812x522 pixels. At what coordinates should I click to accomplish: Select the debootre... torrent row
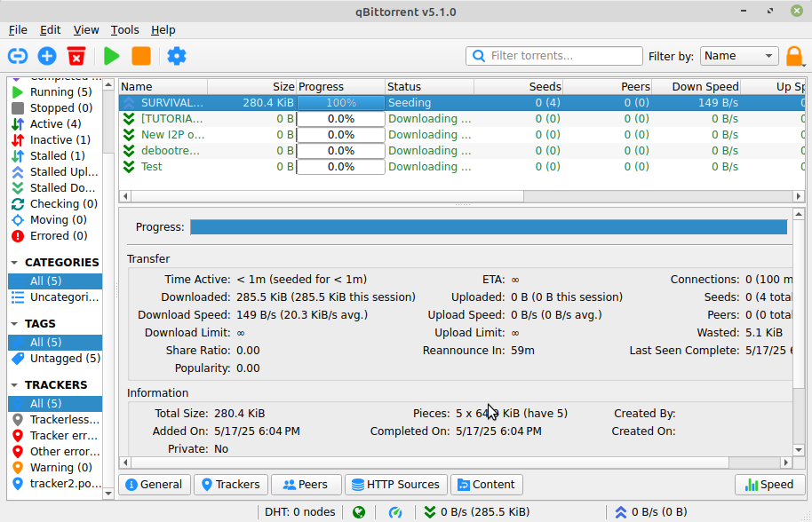click(x=462, y=151)
